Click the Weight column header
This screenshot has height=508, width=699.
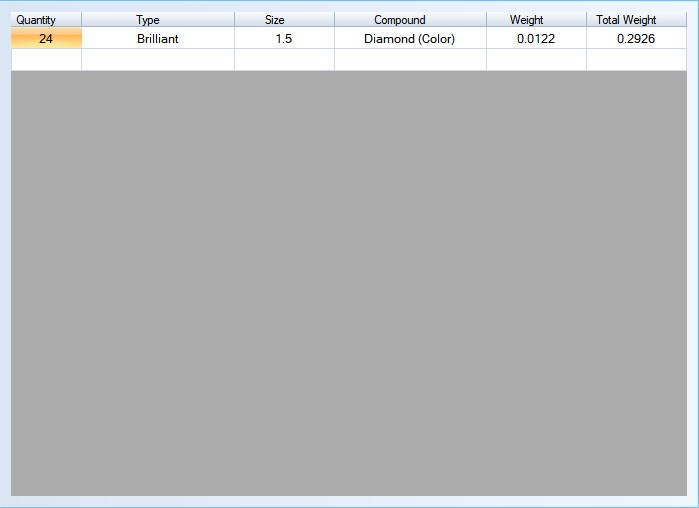[x=527, y=20]
